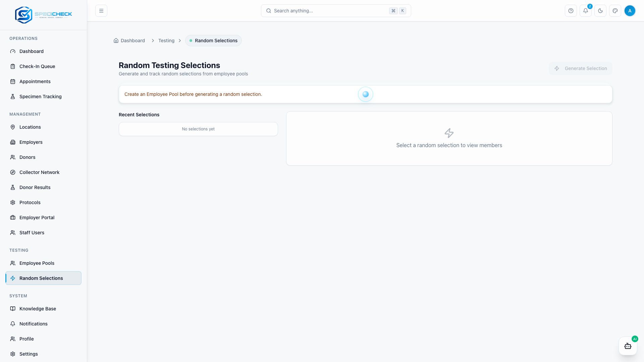Click the 'Recent Selections' heading
This screenshot has width=644, height=362.
coord(139,115)
